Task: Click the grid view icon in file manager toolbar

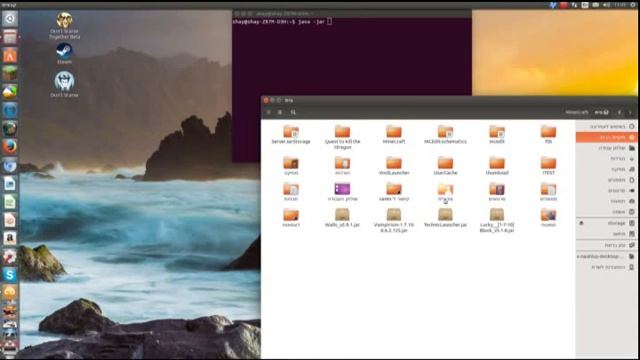Action: click(280, 112)
